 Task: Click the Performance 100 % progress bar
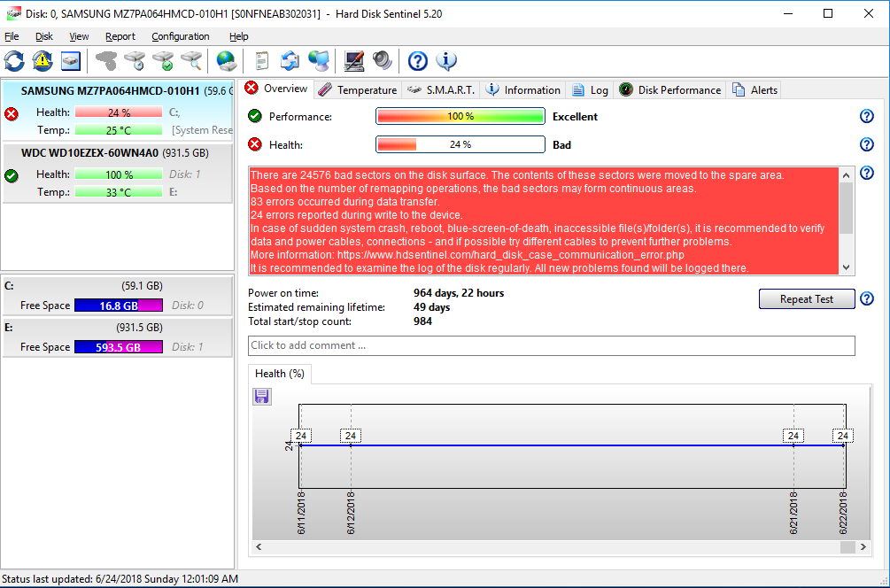tap(460, 116)
